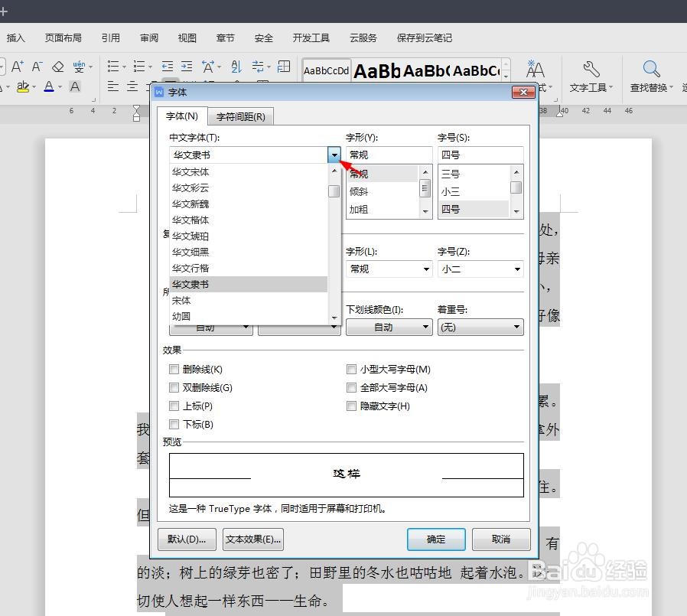Click the highlight color icon

[x=24, y=86]
